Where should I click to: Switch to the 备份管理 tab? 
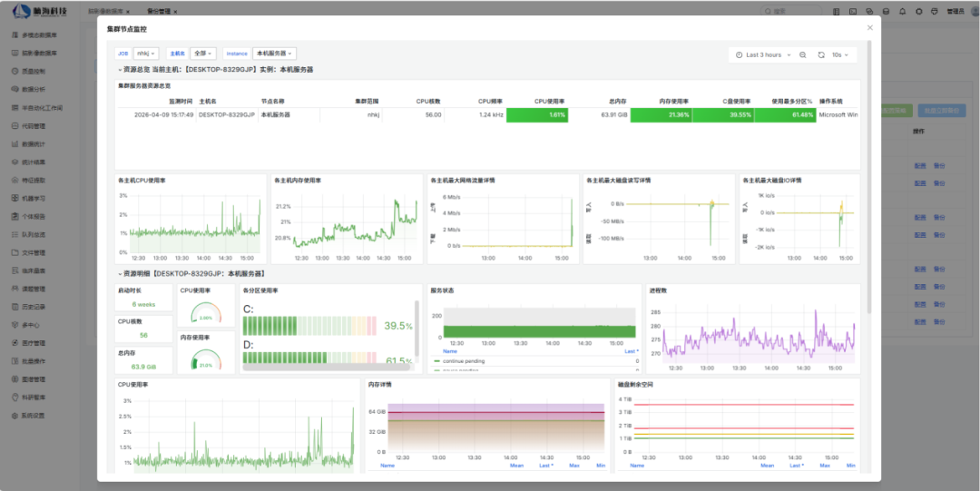(158, 11)
